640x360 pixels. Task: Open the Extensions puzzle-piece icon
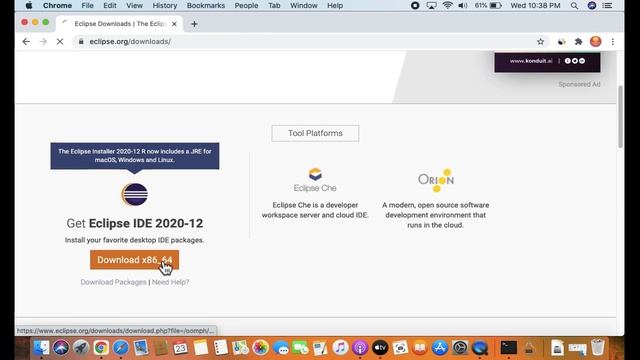pyautogui.click(x=578, y=42)
